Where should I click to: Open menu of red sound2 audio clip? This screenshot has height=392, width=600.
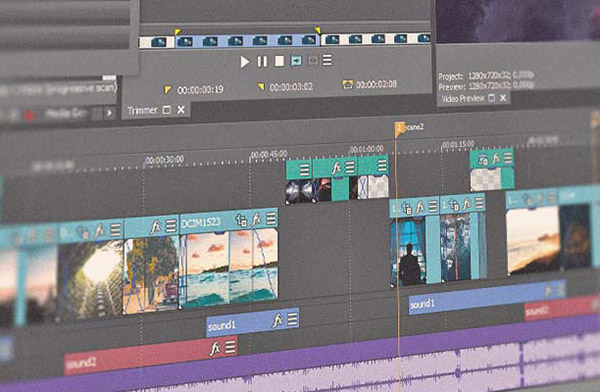coord(230,347)
